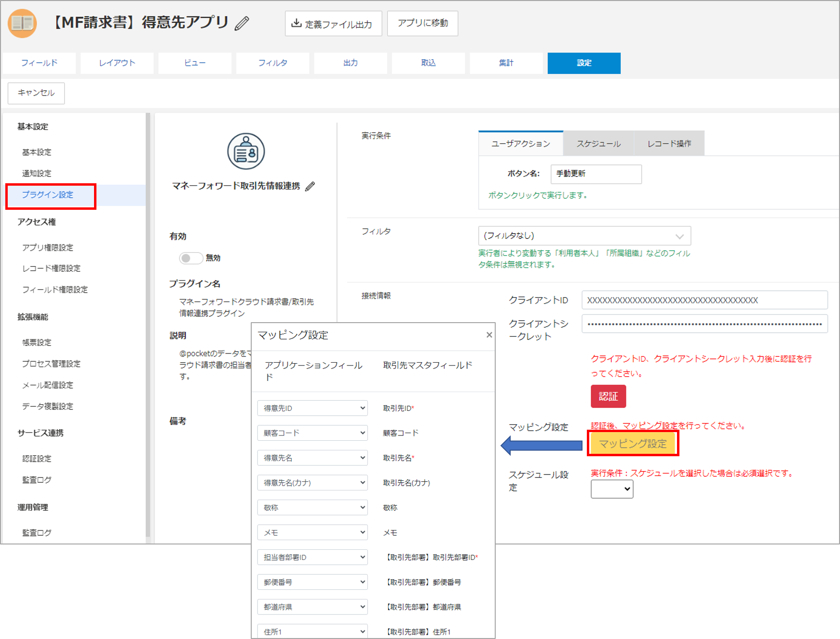840x639 pixels.
Task: Open the 敬称 mapping dropdown
Action: tap(312, 507)
